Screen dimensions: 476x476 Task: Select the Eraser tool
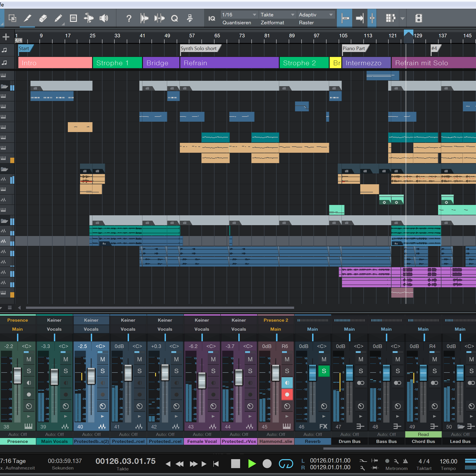coord(43,18)
